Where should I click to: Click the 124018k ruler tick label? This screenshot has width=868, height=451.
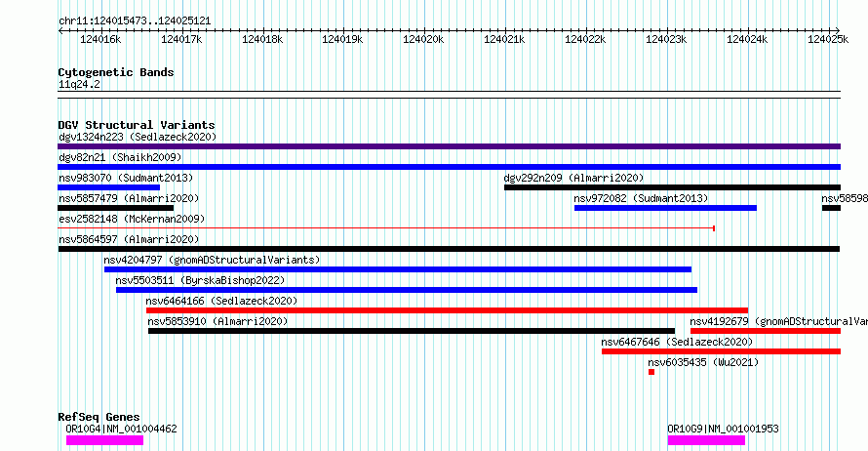262,39
